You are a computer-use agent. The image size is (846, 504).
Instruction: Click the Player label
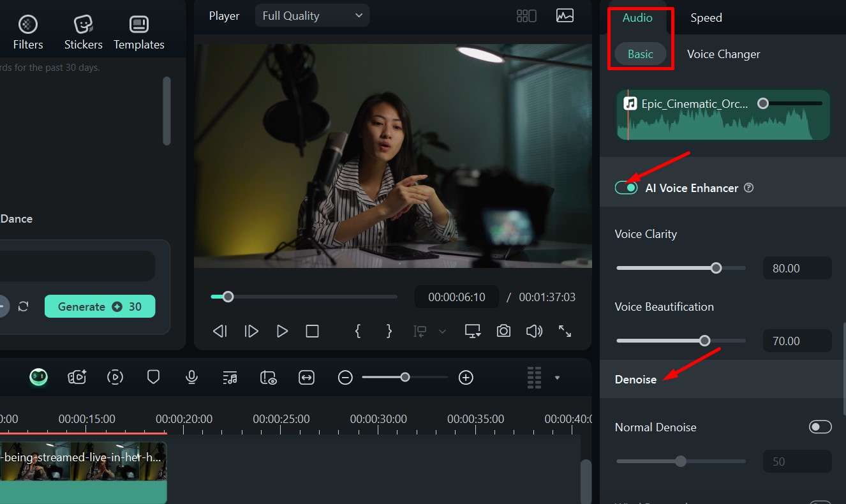tap(224, 16)
